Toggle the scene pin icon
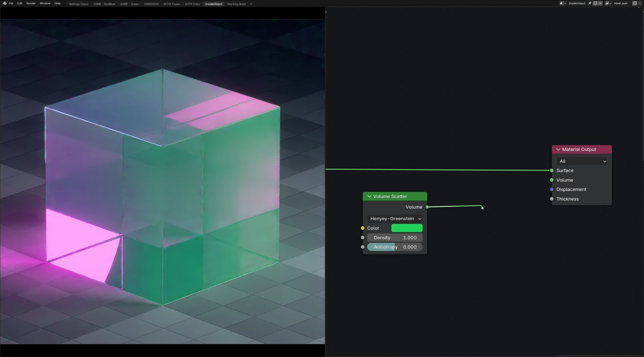Screen dimensions: 644x357 tap(590, 3)
